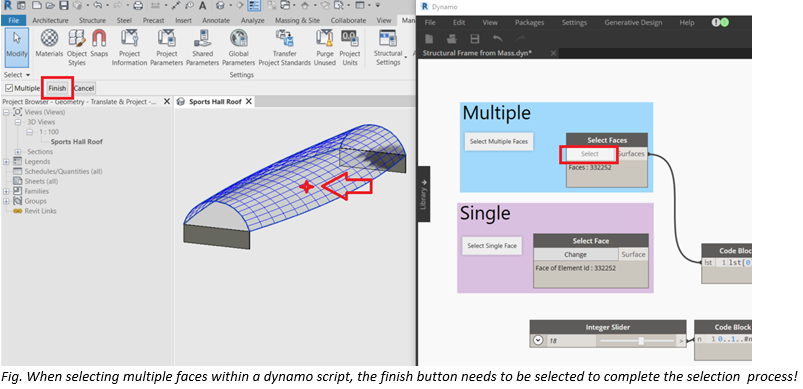Collapse the Views (Views) node
This screenshot has height=389, width=803.
click(x=6, y=112)
